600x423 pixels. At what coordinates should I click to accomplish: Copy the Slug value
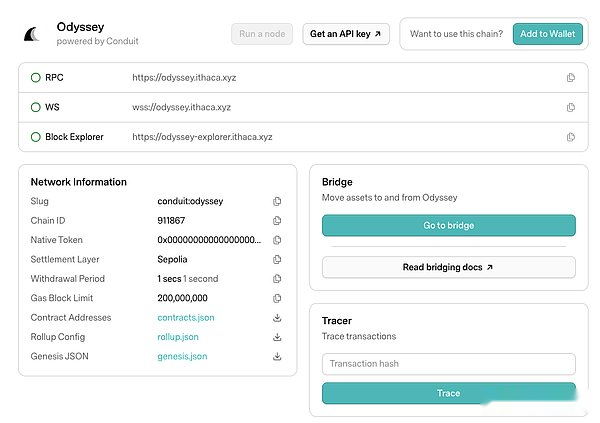277,201
